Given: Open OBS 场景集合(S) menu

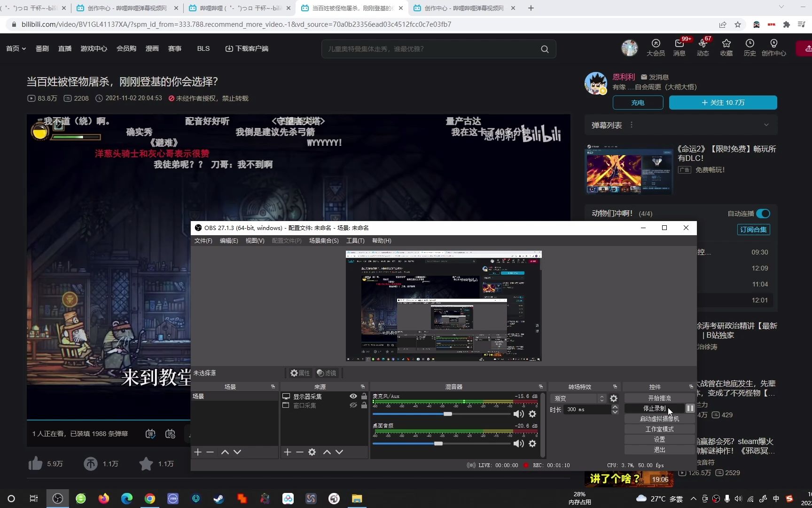Looking at the screenshot, I should click(324, 240).
